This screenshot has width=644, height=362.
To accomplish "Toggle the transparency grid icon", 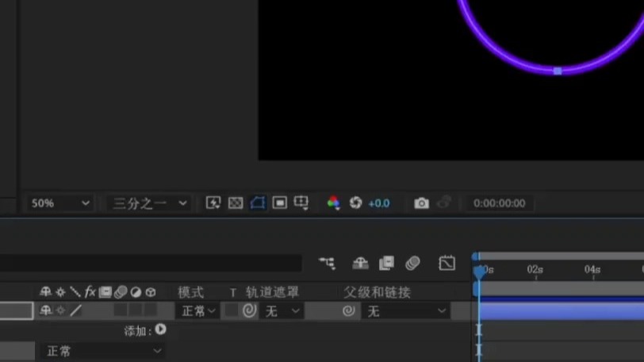I will click(x=236, y=203).
